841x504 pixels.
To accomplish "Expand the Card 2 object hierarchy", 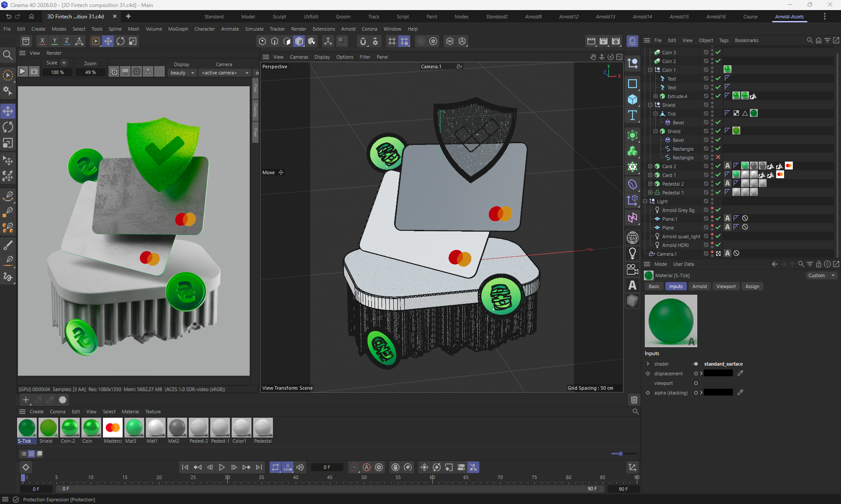I will pyautogui.click(x=650, y=166).
